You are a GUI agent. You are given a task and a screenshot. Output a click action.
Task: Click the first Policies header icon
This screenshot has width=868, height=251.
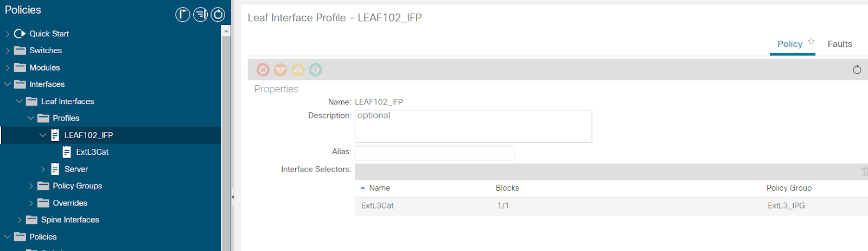[x=183, y=15]
